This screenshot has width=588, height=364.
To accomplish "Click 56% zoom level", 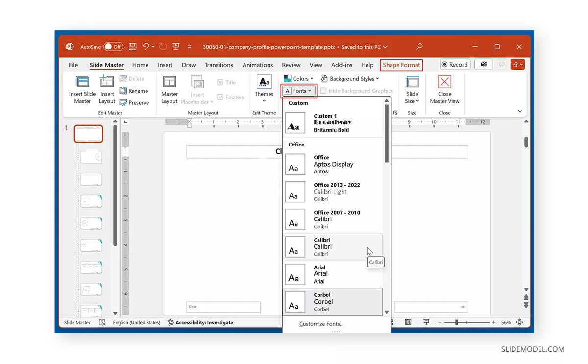I will [506, 323].
